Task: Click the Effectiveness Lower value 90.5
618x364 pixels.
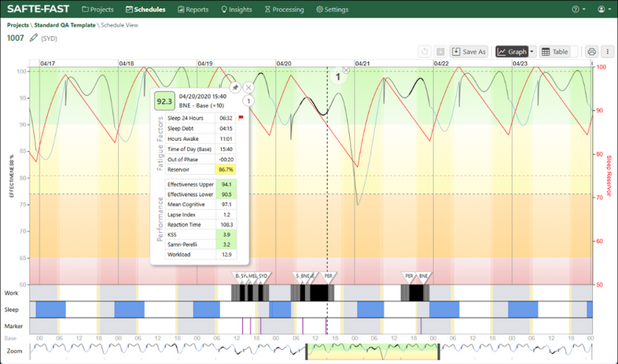Action: [x=226, y=194]
